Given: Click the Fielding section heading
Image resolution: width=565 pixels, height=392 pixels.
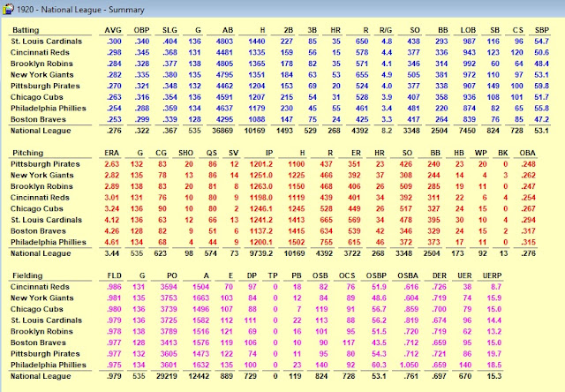Looking at the screenshot, I should tap(27, 276).
